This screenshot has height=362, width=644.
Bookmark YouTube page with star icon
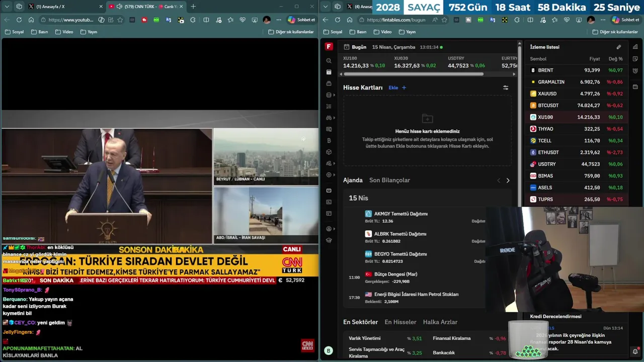tap(120, 20)
